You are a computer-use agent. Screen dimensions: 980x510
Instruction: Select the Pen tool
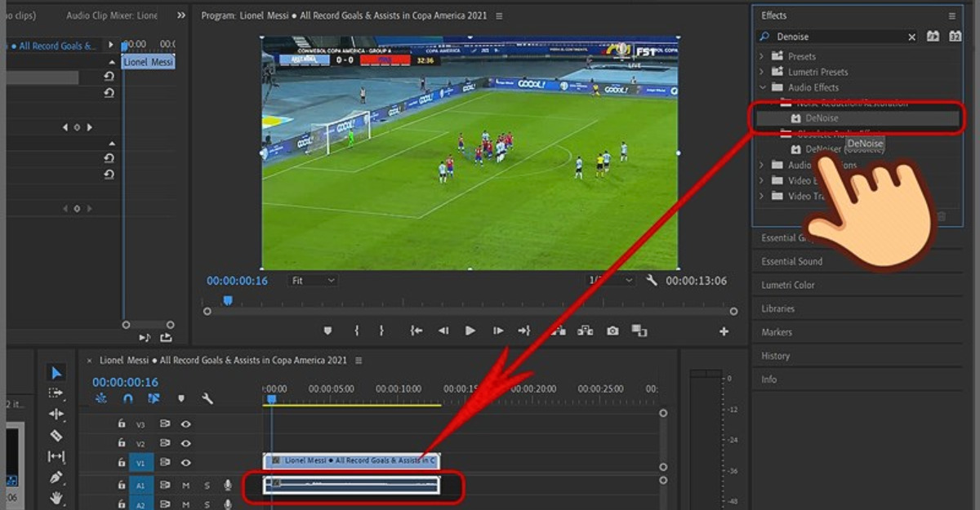[x=56, y=477]
